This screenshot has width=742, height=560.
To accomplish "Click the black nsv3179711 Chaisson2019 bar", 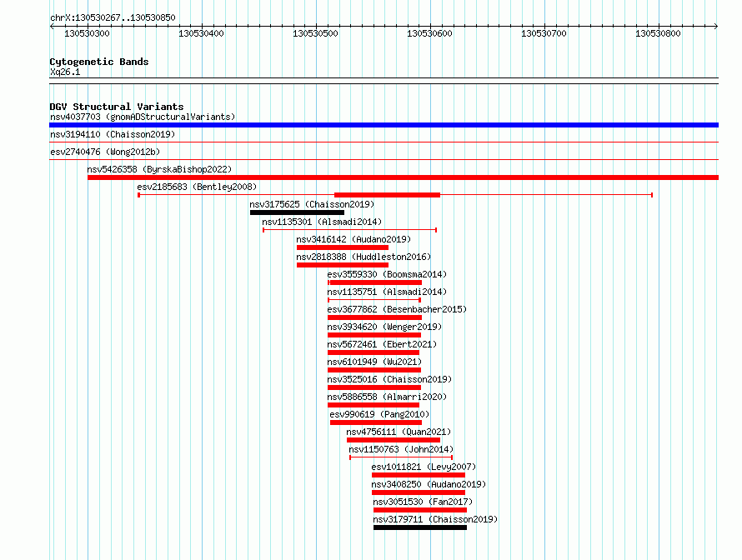I will click(x=420, y=527).
